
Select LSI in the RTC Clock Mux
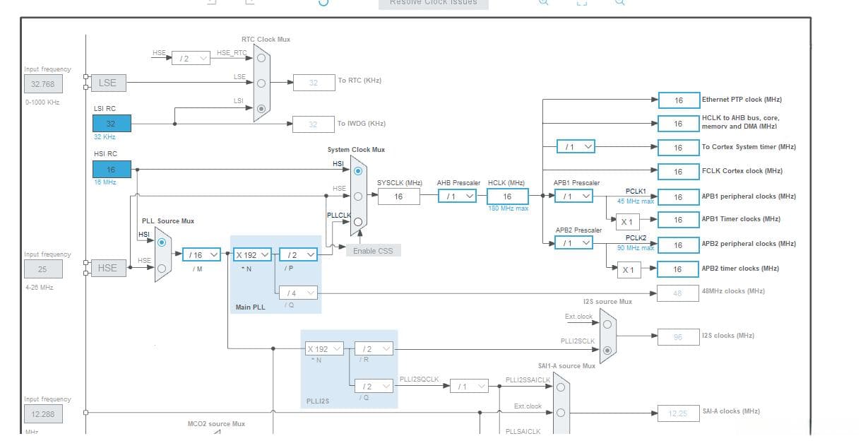pos(261,108)
